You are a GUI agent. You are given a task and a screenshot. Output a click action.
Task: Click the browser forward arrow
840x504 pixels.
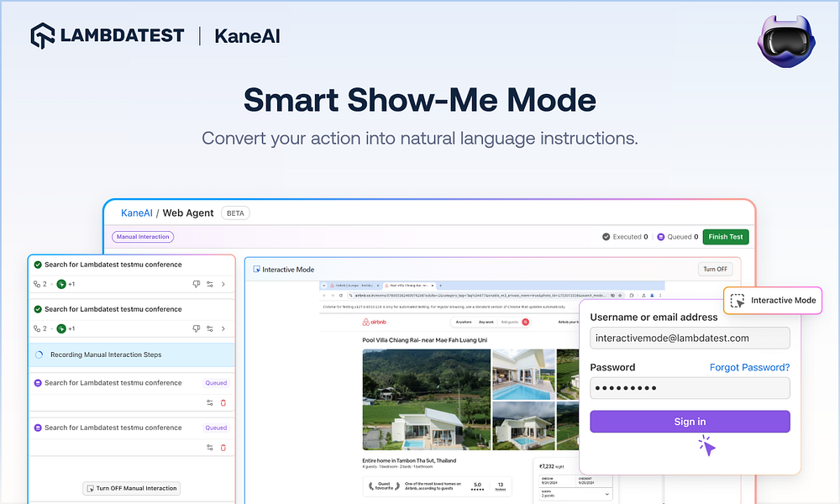(x=333, y=295)
